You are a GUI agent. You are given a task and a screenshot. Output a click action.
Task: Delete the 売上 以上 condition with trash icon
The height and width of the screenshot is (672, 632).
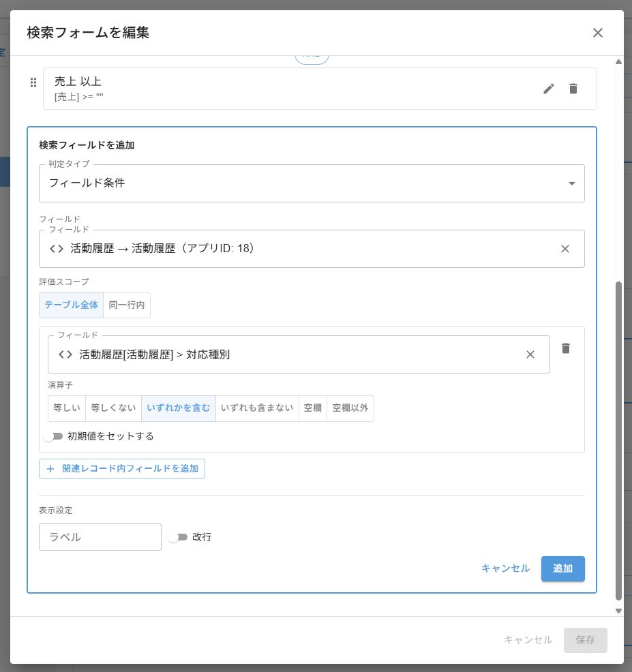[573, 89]
